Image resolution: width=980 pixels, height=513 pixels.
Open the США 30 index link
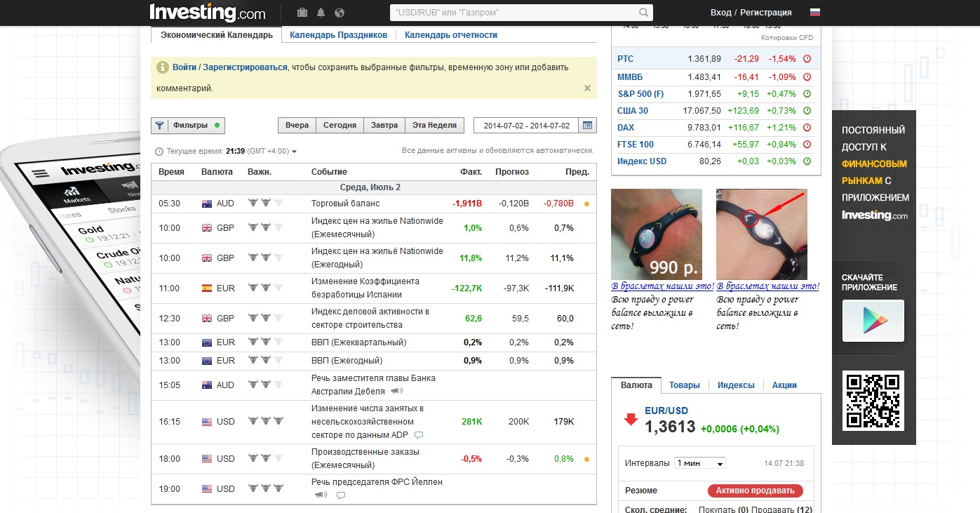point(633,111)
